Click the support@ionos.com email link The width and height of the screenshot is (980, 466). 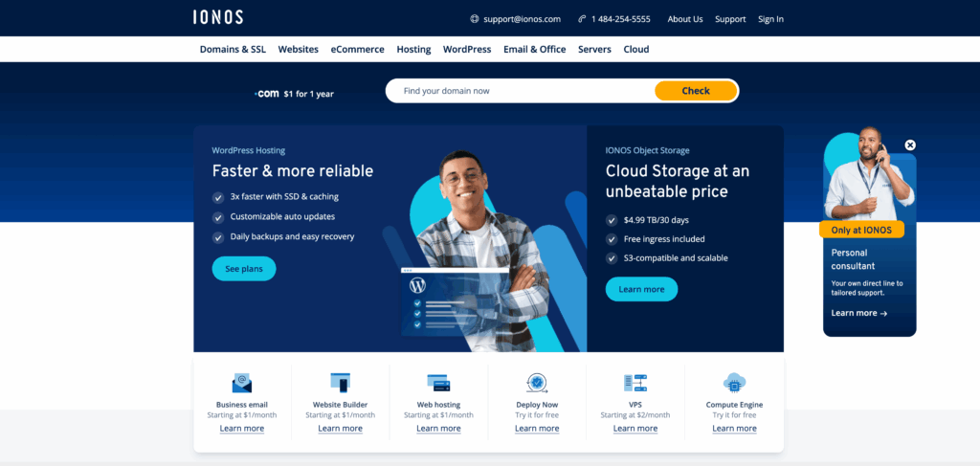pyautogui.click(x=522, y=19)
